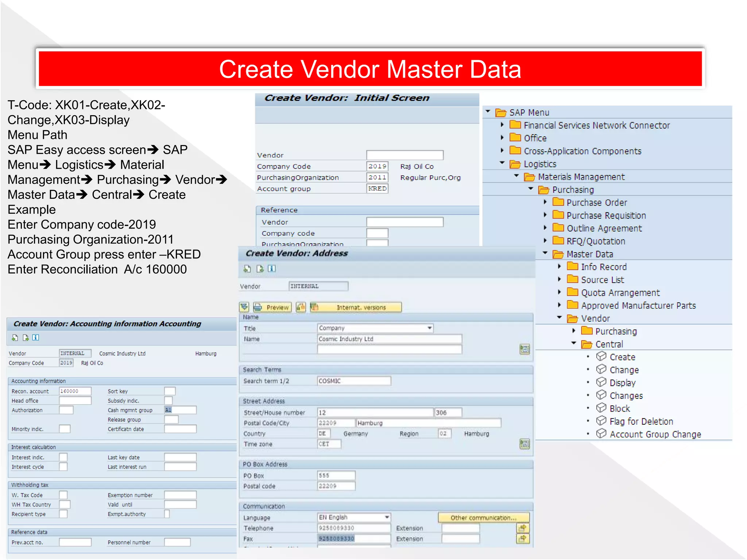Select Display under Central in tree
Viewport: 747px width, 560px height.
pyautogui.click(x=622, y=383)
